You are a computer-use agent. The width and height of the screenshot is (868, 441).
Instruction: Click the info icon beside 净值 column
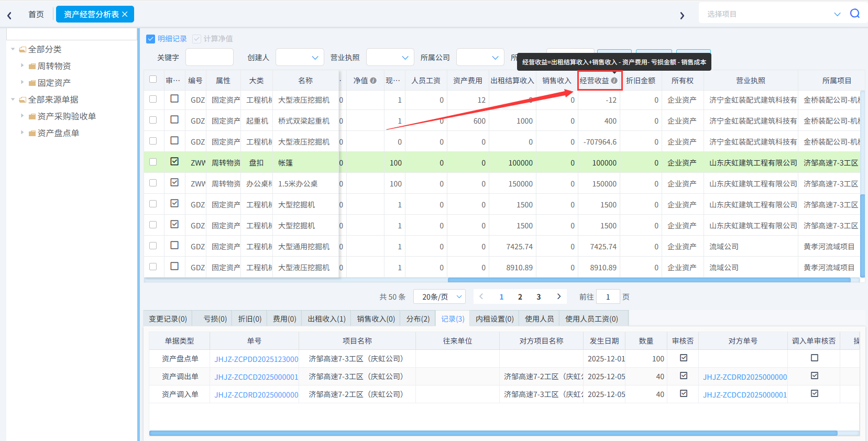tap(373, 81)
